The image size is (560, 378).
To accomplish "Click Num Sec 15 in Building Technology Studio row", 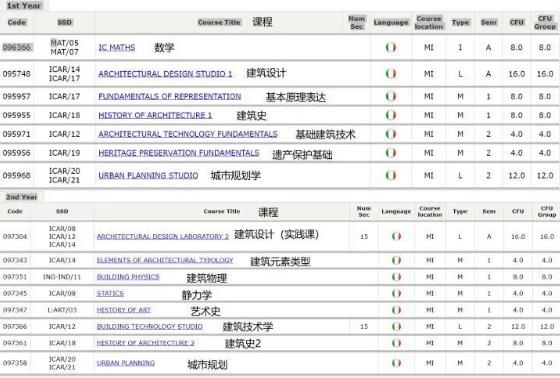I will pos(364,327).
